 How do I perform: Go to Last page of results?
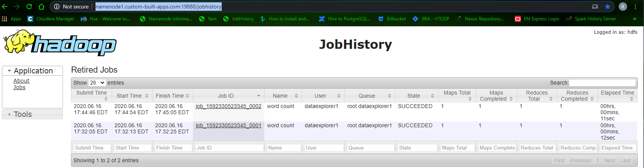(x=625, y=160)
